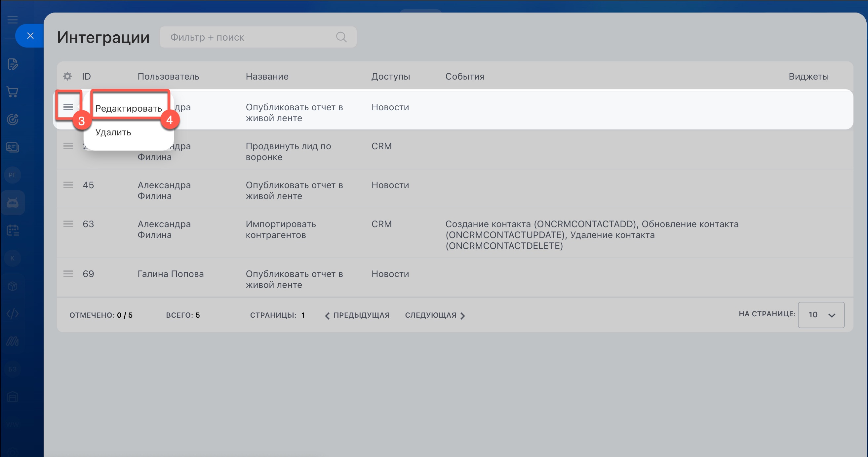
Task: Choose Удалить in context menu
Action: point(113,132)
